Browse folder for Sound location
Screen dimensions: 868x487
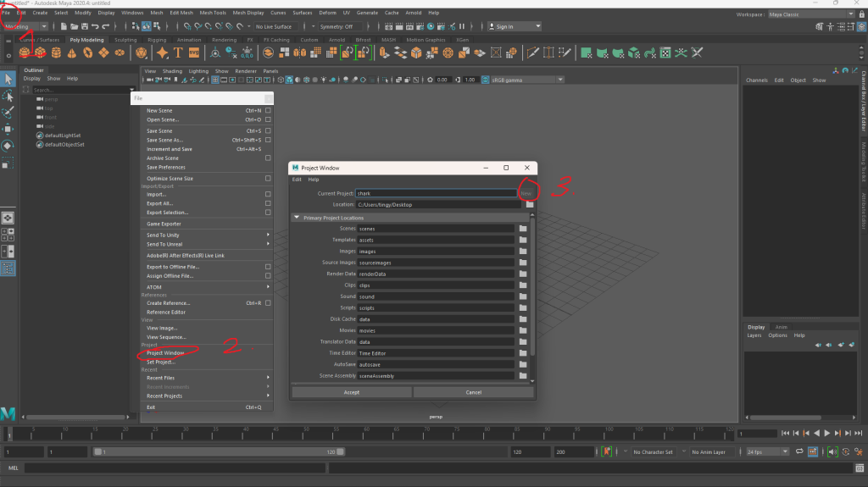[x=522, y=296]
